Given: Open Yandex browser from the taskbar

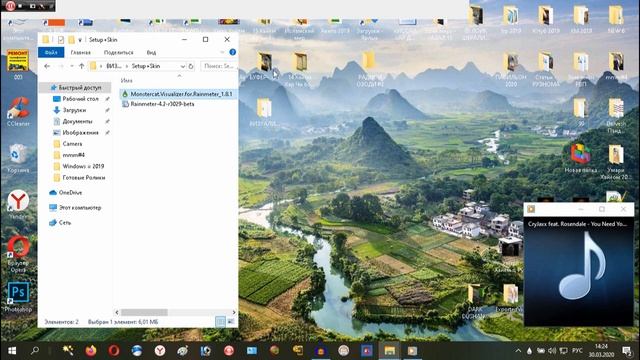Looking at the screenshot, I should point(160,351).
